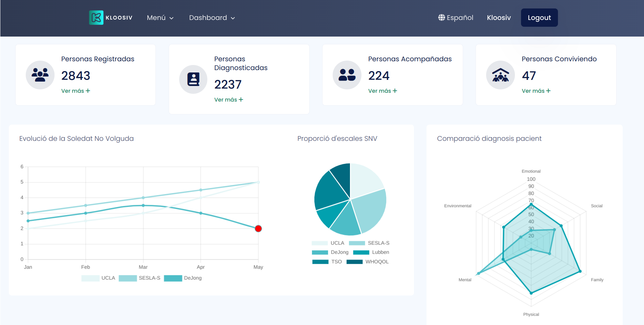The image size is (644, 325).
Task: Click the 224 accompanied count
Action: pyautogui.click(x=379, y=76)
